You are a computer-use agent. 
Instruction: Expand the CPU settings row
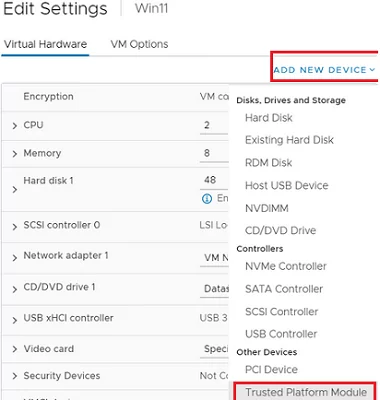click(14, 126)
